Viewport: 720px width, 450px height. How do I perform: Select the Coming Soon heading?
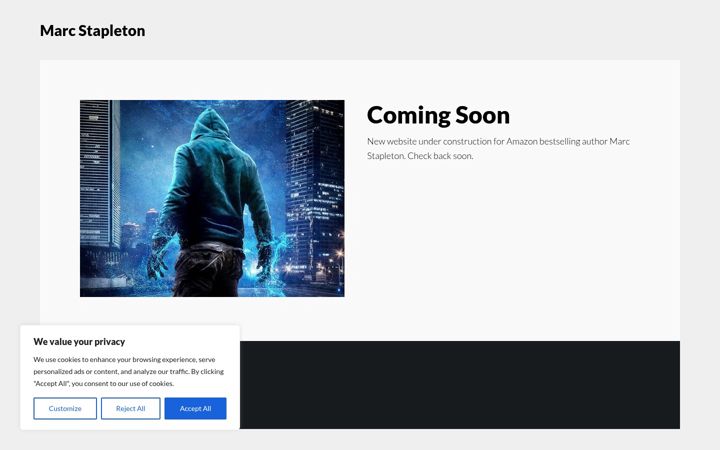coord(438,115)
